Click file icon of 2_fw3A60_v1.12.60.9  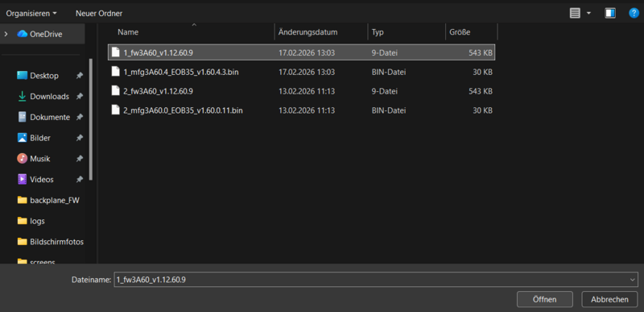(116, 91)
